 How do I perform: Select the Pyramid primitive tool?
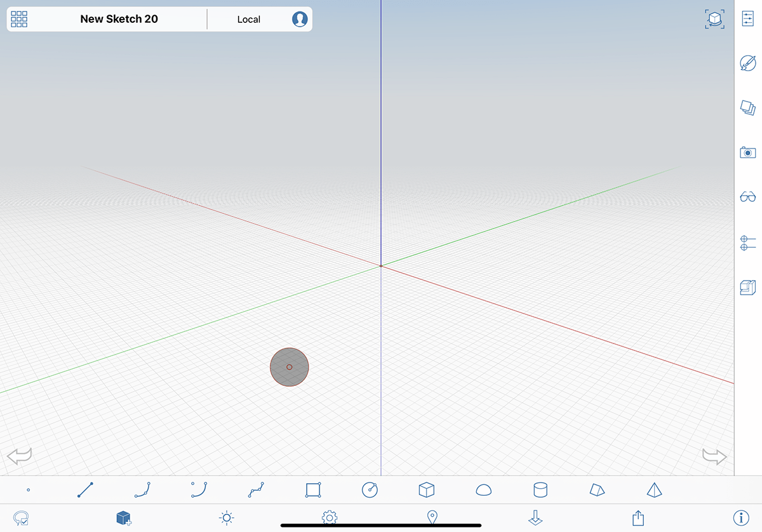pos(654,489)
